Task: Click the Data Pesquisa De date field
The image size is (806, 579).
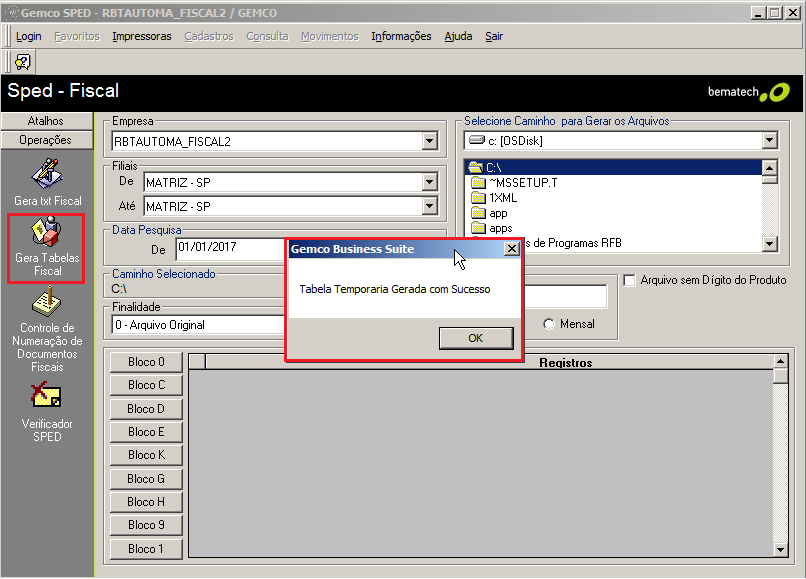Action: [230, 247]
